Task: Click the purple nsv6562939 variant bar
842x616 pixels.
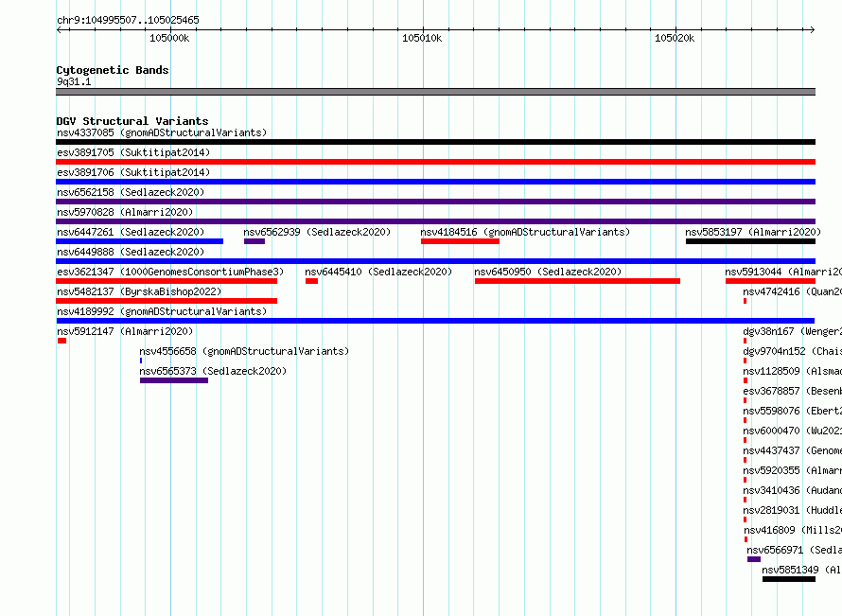Action: click(x=254, y=241)
